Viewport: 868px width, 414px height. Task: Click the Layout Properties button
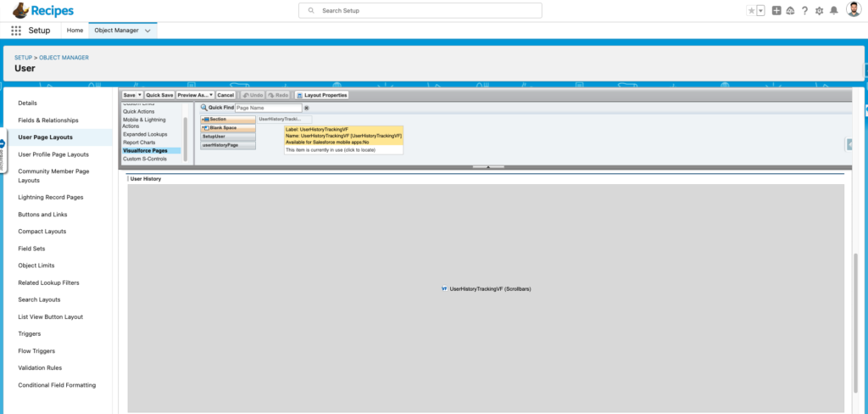(321, 95)
